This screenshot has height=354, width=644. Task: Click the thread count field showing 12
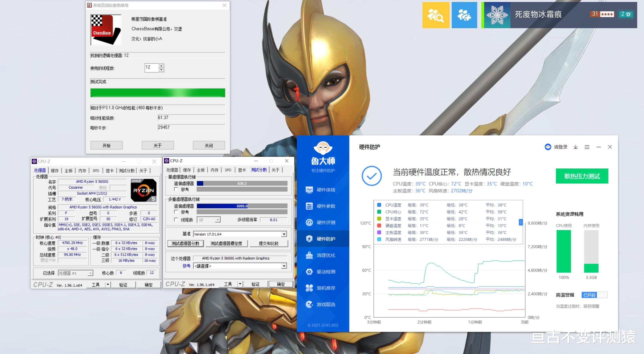click(x=152, y=68)
